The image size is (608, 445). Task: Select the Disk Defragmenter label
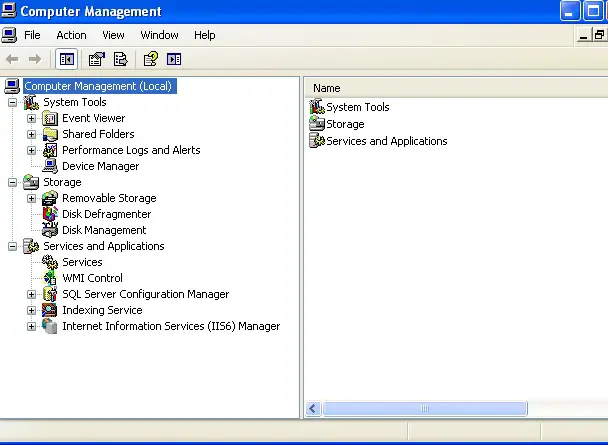point(107,214)
